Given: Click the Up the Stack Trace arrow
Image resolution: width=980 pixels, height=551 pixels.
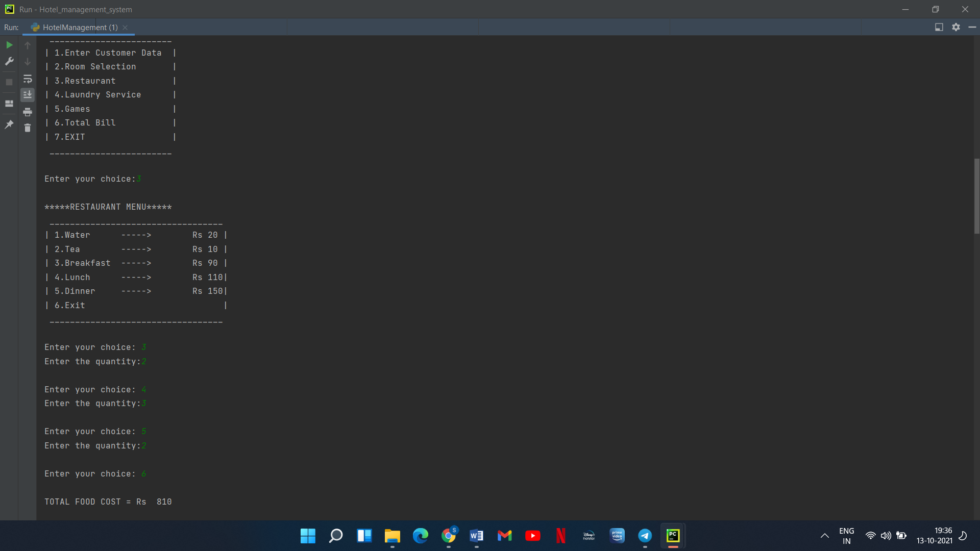Looking at the screenshot, I should coord(28,45).
